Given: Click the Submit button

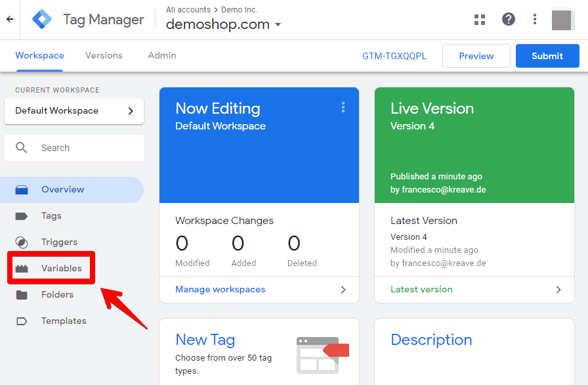Looking at the screenshot, I should [547, 56].
